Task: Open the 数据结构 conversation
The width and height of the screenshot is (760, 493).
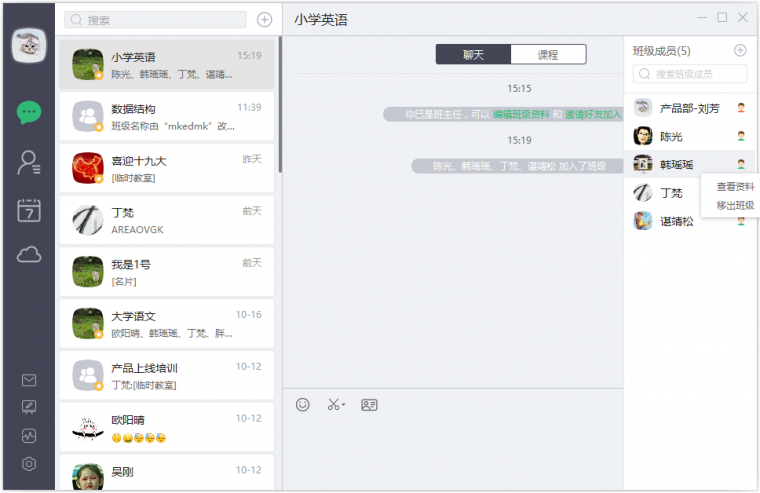Action: 166,117
